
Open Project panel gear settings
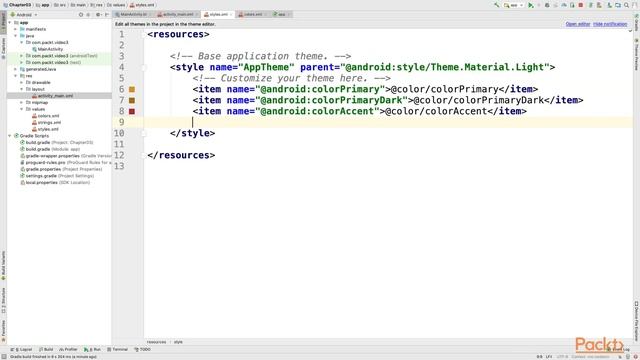click(98, 15)
